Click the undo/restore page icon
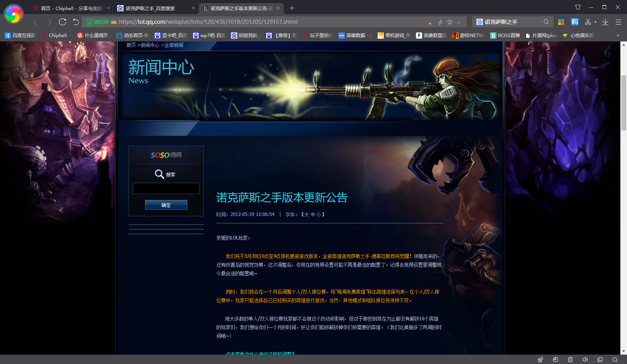 (76, 22)
